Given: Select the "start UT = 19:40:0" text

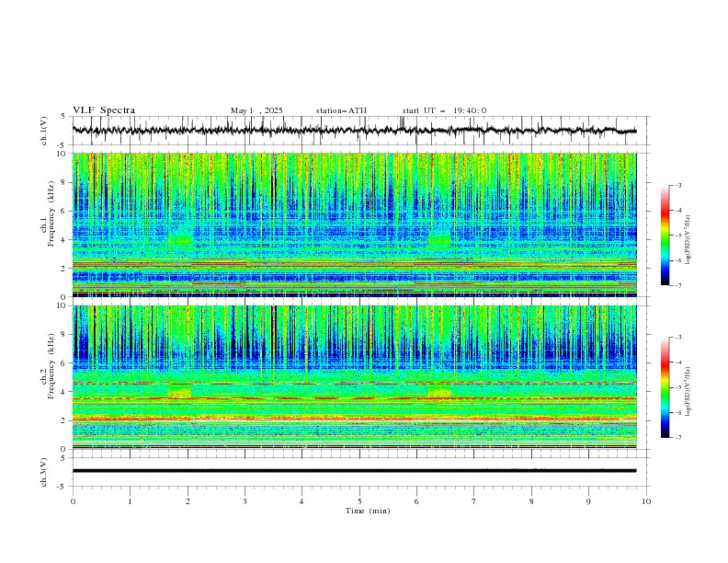Looking at the screenshot, I should [444, 110].
